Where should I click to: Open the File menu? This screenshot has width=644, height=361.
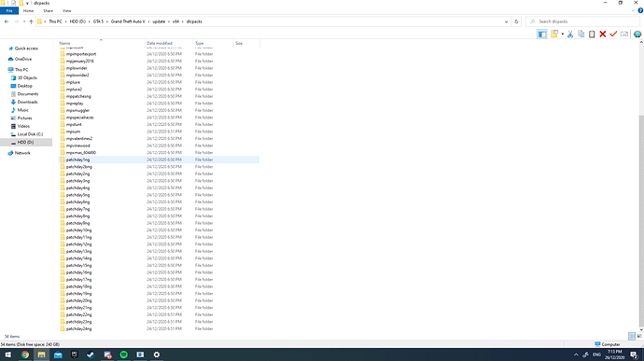(9, 10)
